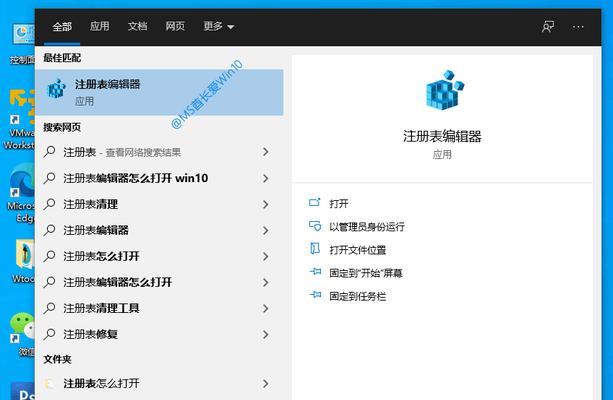Expand arrow for 注册表清理工具 suggestion

coord(265,309)
